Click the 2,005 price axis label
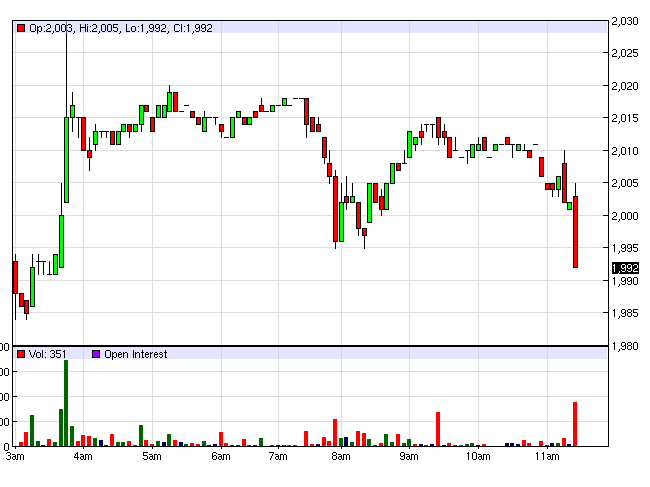Screen dimensions: 650x487 (x=625, y=183)
